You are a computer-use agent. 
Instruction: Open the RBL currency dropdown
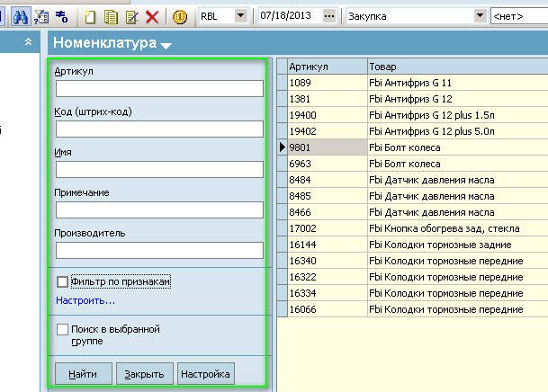tap(240, 15)
